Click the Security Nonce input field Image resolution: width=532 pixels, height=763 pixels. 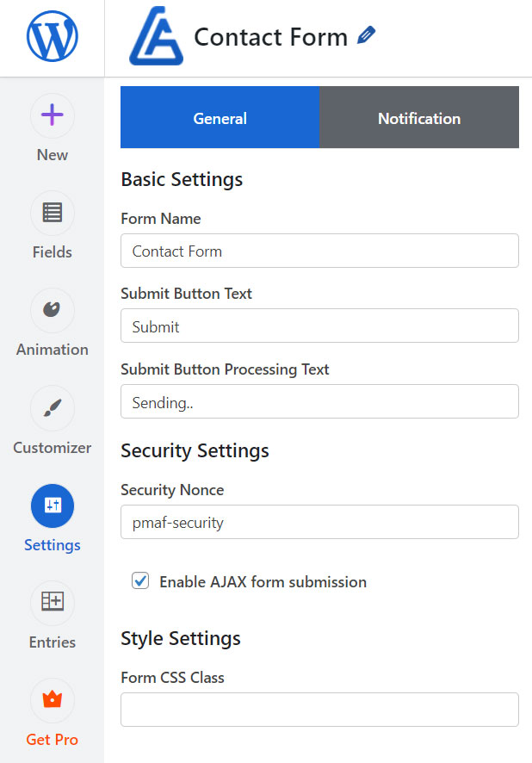click(x=319, y=522)
